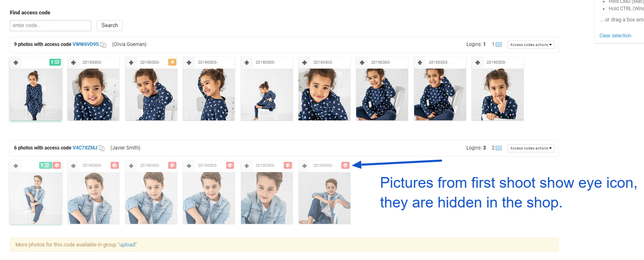The image size is (644, 260).
Task: Click the "Logins: 3" text
Action: coord(476,148)
